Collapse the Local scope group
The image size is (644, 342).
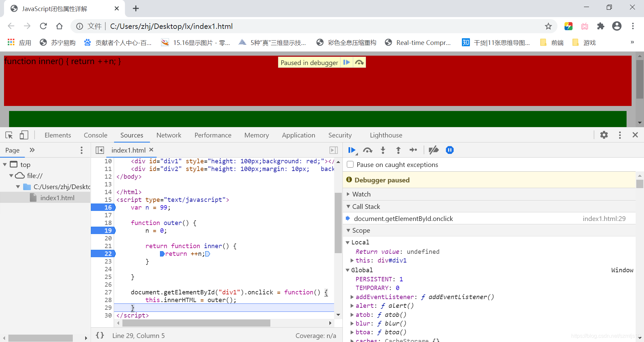point(347,242)
